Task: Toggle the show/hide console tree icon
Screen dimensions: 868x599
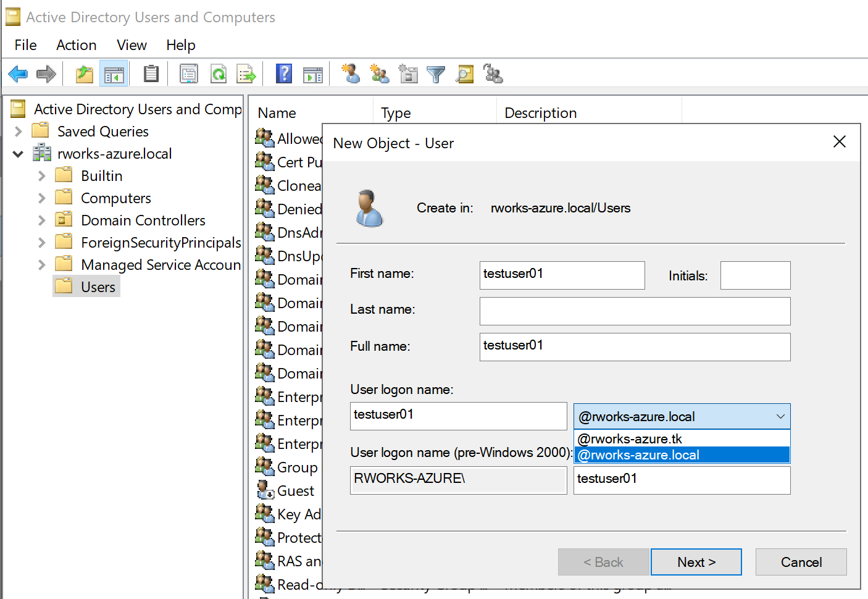Action: point(114,75)
